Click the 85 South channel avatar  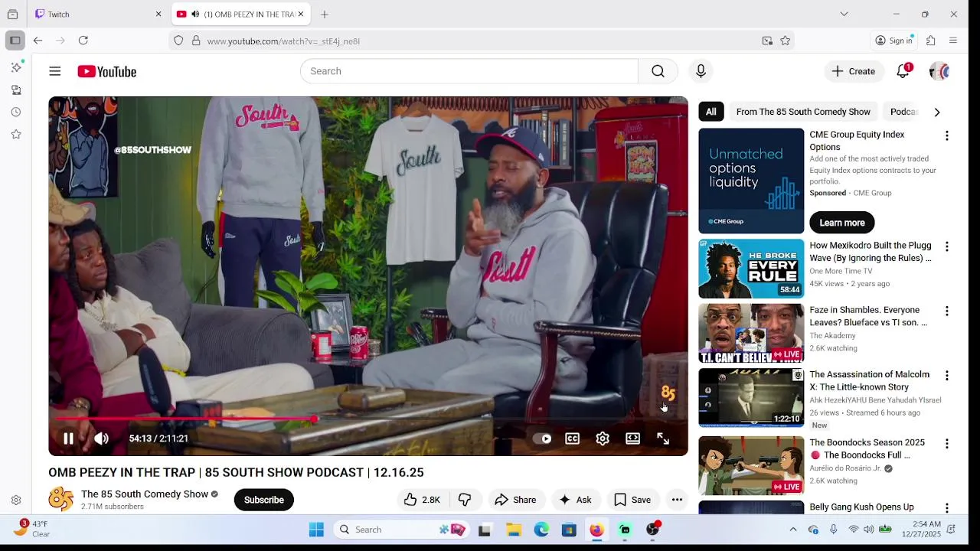[61, 500]
